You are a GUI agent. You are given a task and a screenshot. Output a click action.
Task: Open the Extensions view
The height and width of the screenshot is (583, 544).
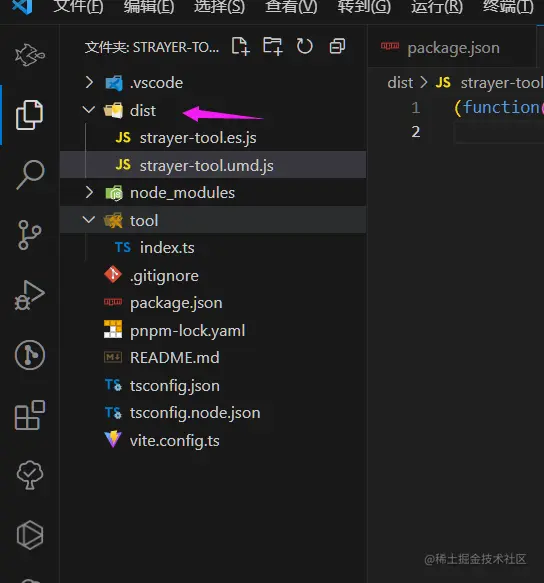[30, 415]
